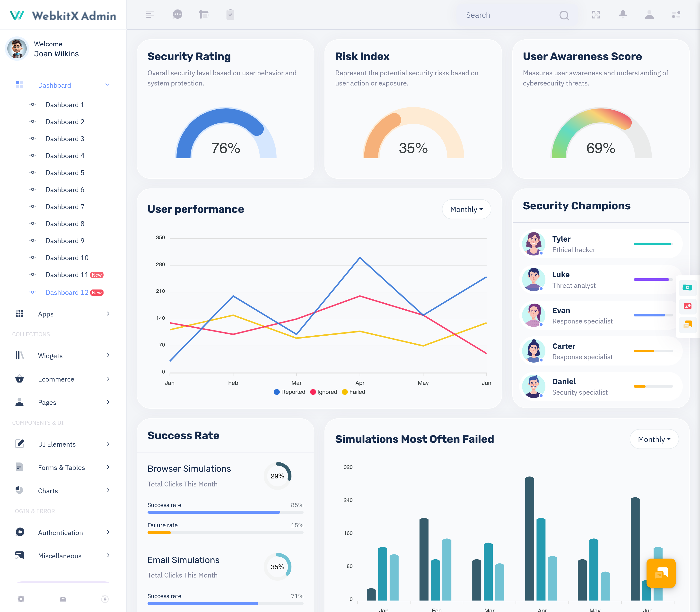Click the Security Rating 76% gauge

tap(226, 133)
